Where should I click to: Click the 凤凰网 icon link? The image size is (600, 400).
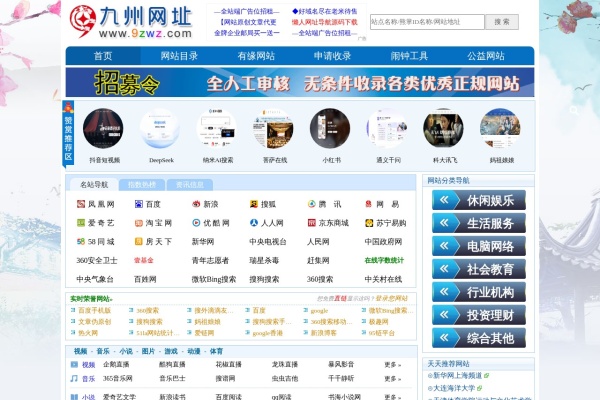(x=81, y=204)
